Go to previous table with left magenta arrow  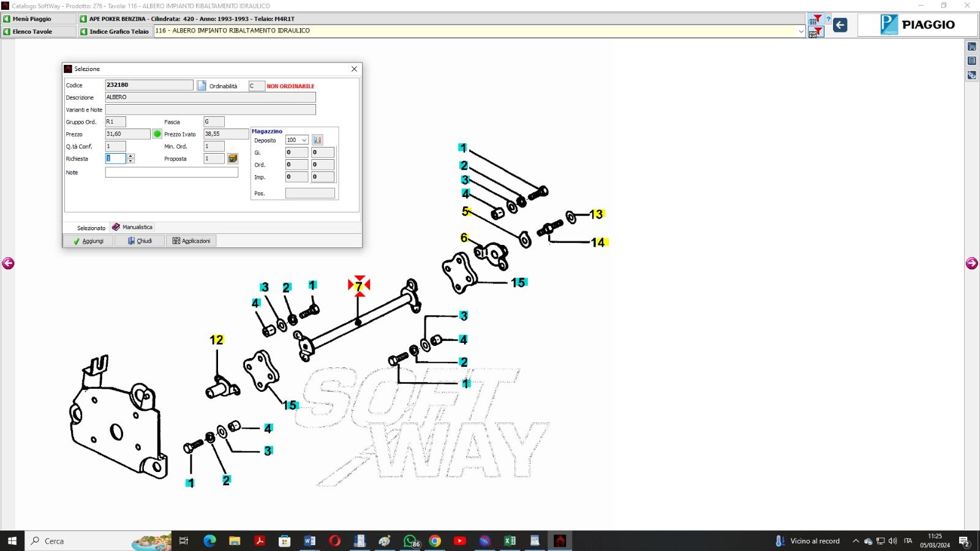pos(8,263)
